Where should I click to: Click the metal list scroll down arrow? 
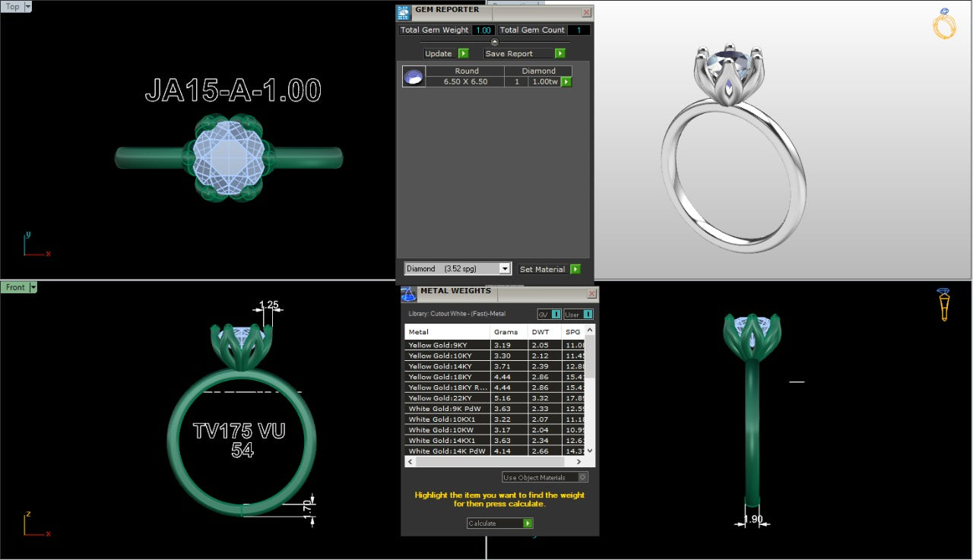click(591, 451)
